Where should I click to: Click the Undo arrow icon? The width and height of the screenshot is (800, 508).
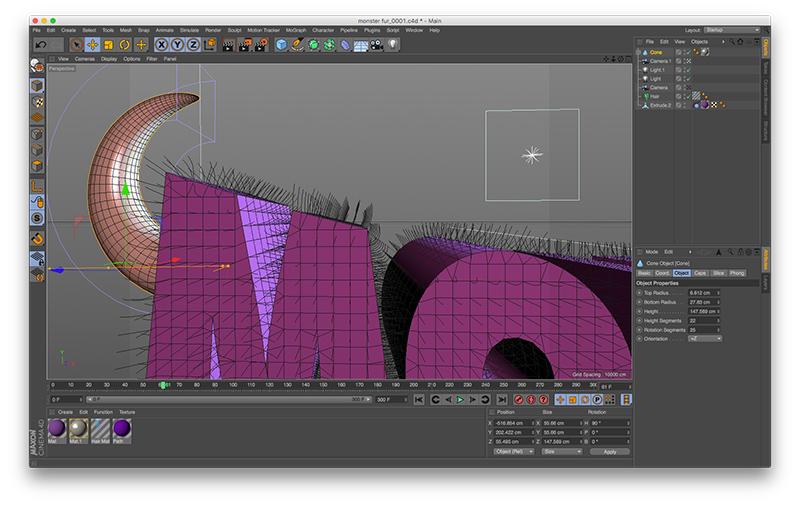pyautogui.click(x=41, y=44)
